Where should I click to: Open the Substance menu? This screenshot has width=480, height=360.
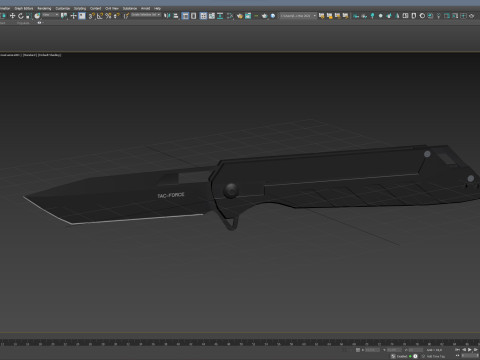130,8
